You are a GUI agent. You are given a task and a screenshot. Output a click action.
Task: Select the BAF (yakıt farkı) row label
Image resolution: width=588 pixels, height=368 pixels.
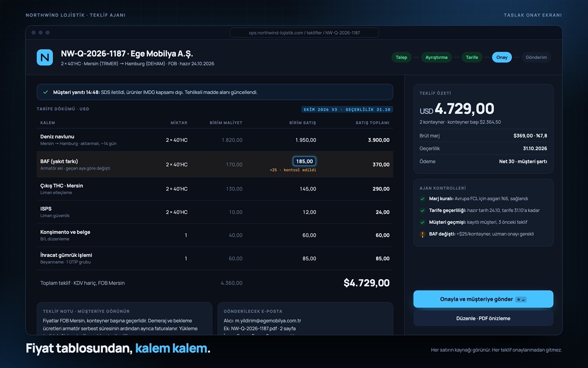pos(59,161)
